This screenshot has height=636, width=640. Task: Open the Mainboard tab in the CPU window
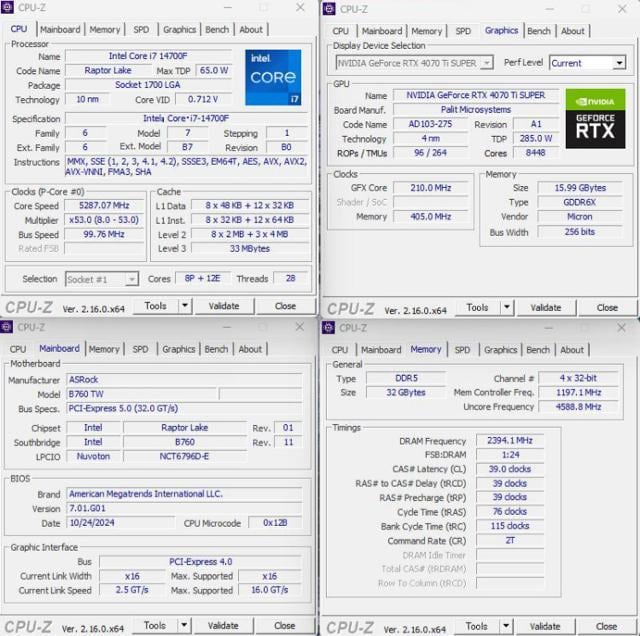pyautogui.click(x=60, y=29)
